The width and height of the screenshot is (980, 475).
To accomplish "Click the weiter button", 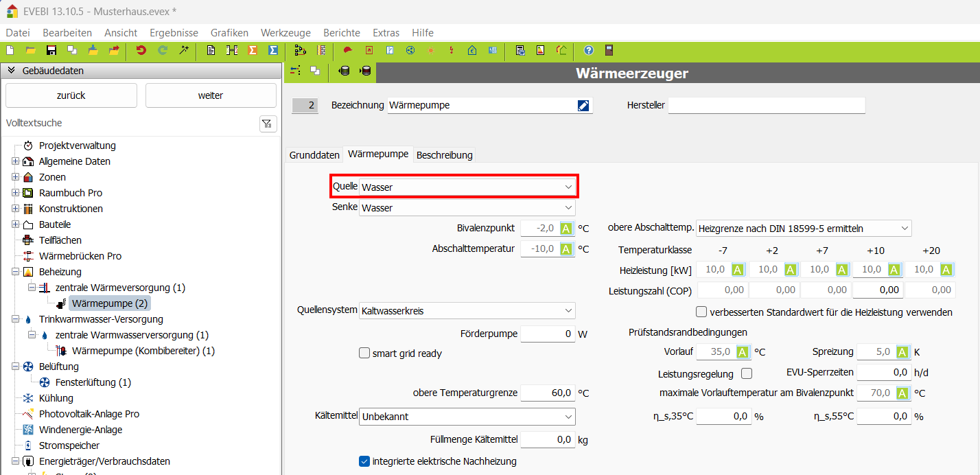I will pyautogui.click(x=211, y=95).
